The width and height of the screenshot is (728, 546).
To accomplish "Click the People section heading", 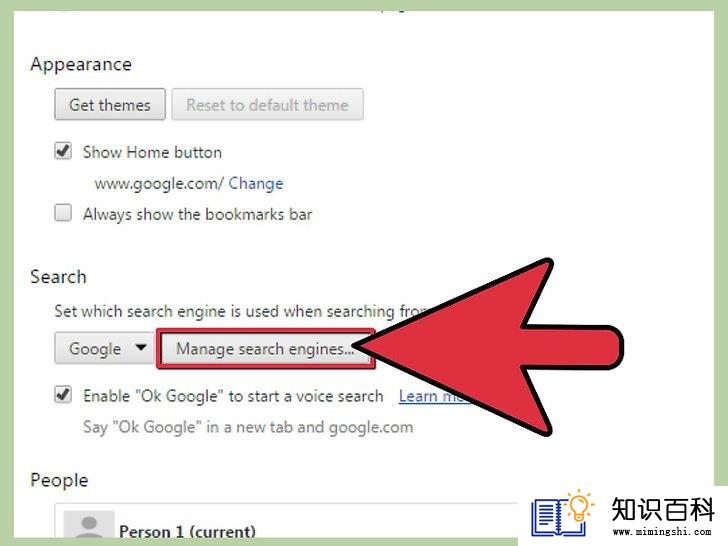I will pos(59,480).
